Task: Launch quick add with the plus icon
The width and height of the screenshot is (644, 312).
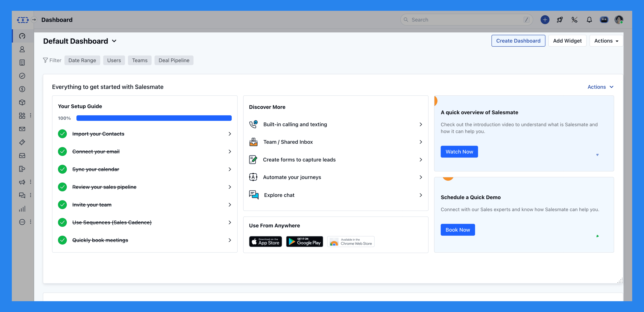Action: pyautogui.click(x=545, y=20)
